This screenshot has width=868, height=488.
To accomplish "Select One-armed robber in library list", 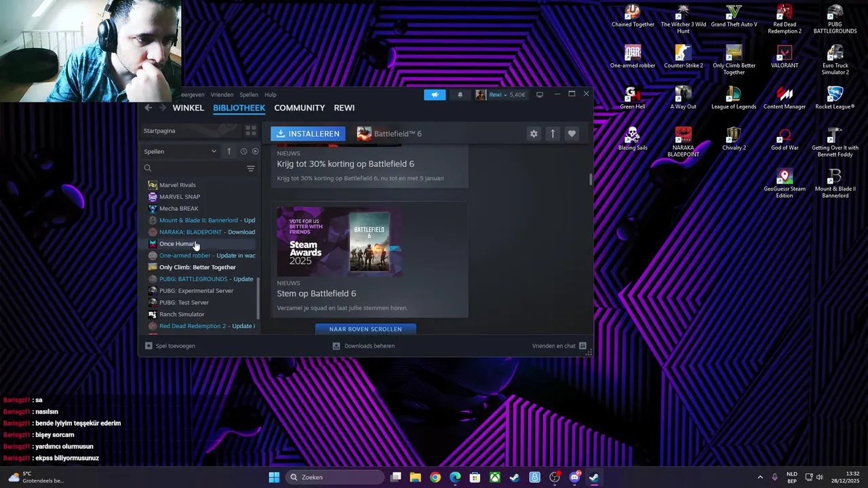I will [x=201, y=256].
